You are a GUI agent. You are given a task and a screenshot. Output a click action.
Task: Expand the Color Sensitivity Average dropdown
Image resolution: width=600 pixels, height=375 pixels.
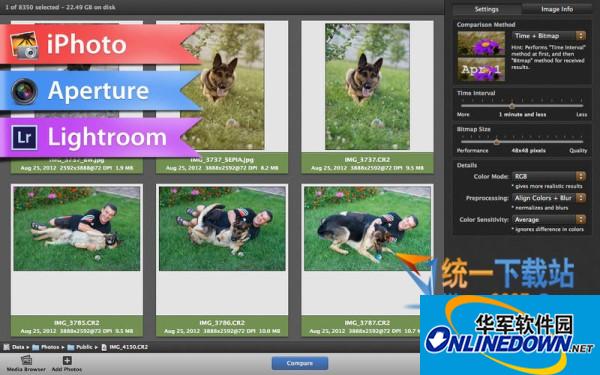549,220
